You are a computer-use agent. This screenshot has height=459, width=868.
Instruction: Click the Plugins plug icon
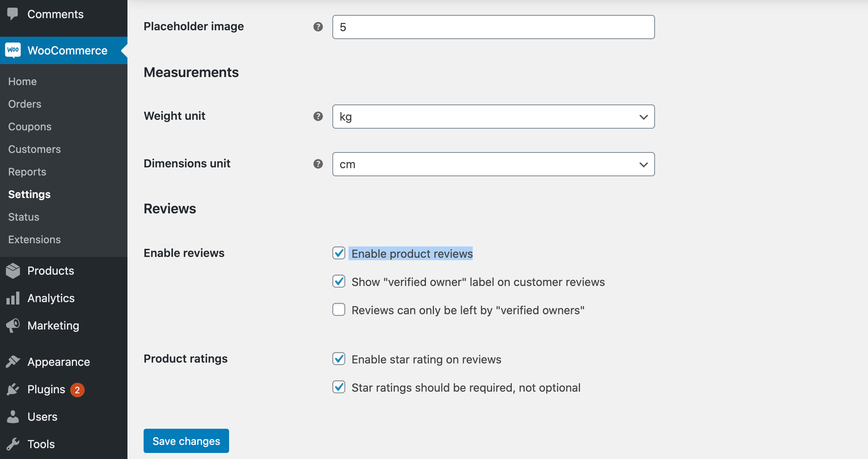tap(13, 389)
